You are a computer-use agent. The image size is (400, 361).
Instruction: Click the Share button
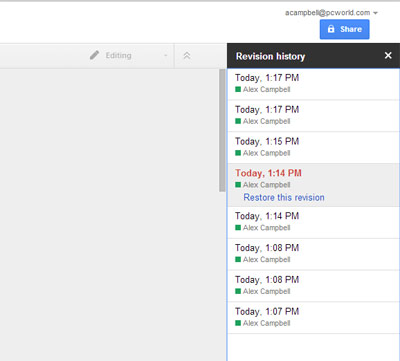[344, 29]
